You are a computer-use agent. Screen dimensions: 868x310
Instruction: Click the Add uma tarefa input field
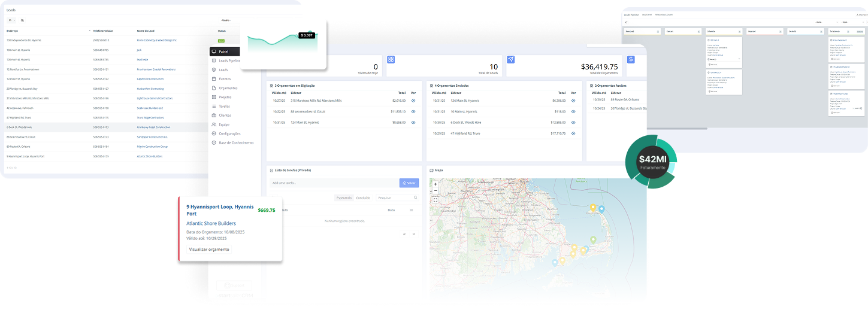(x=334, y=183)
